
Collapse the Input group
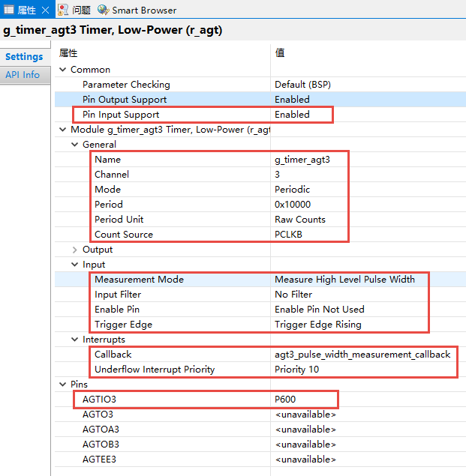click(75, 265)
